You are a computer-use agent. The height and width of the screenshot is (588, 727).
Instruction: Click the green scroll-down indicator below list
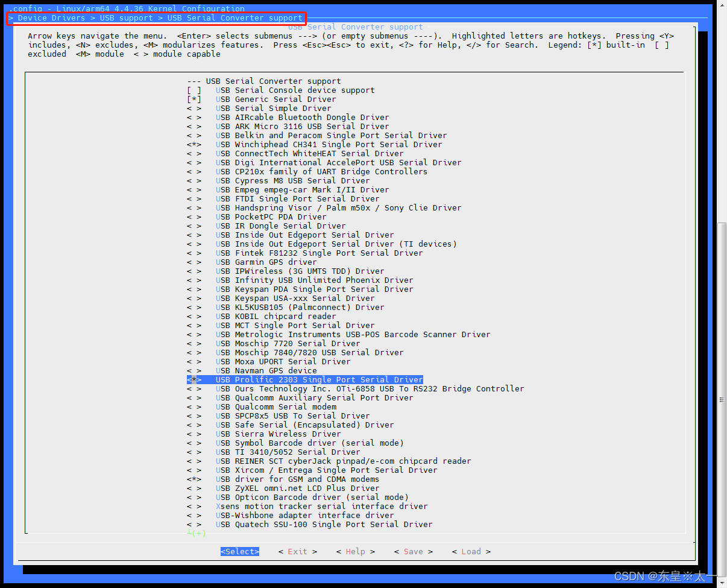coord(197,534)
